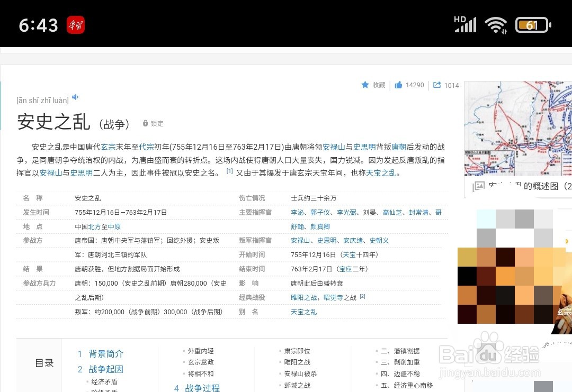This screenshot has width=572, height=392.
Task: Jump to subsection 四、边疆不稳
Action: pyautogui.click(x=400, y=374)
